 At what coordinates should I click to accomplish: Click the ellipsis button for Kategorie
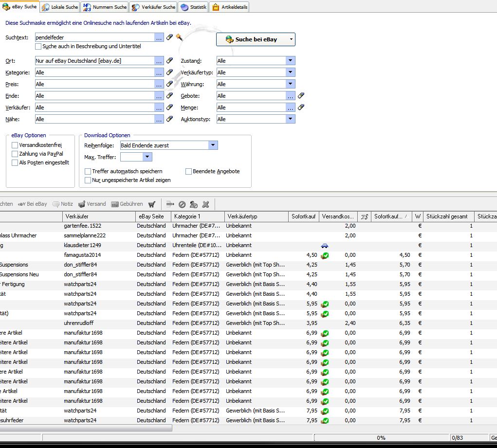(159, 72)
